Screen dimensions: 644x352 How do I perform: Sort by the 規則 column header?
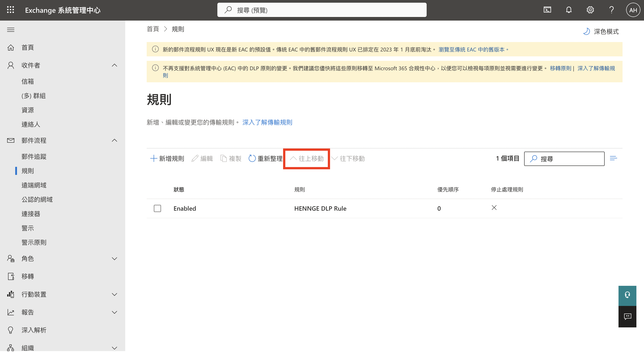299,189
